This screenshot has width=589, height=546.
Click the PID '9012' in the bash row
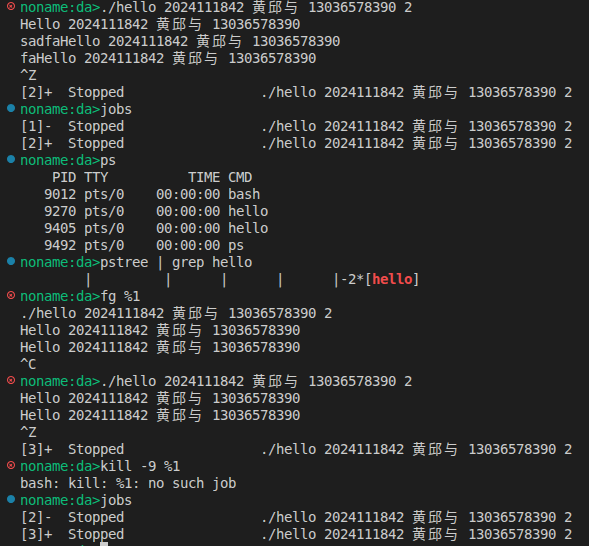[60, 195]
